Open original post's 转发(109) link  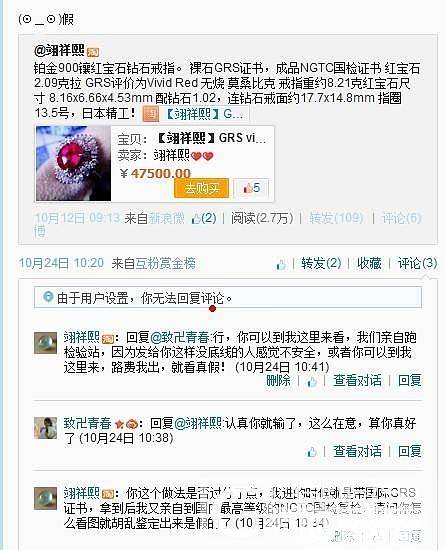coord(336,218)
